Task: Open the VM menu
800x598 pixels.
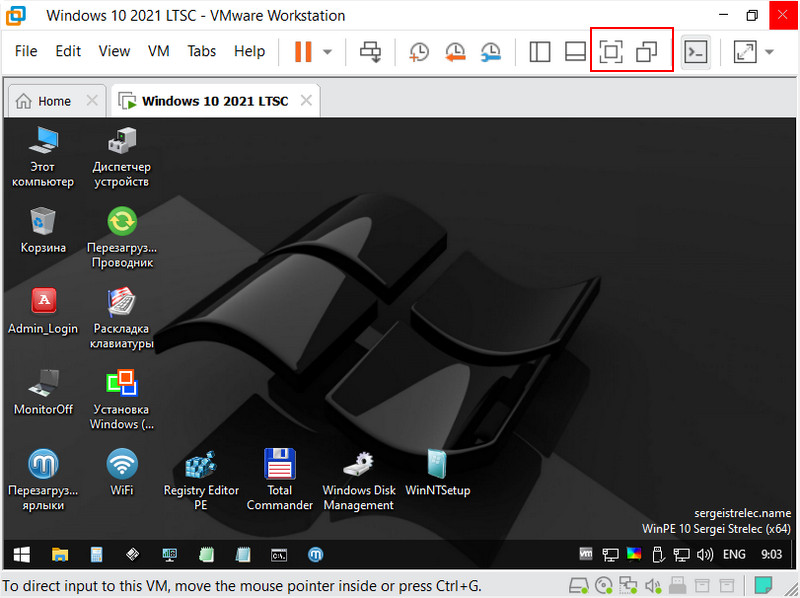Action: point(159,51)
